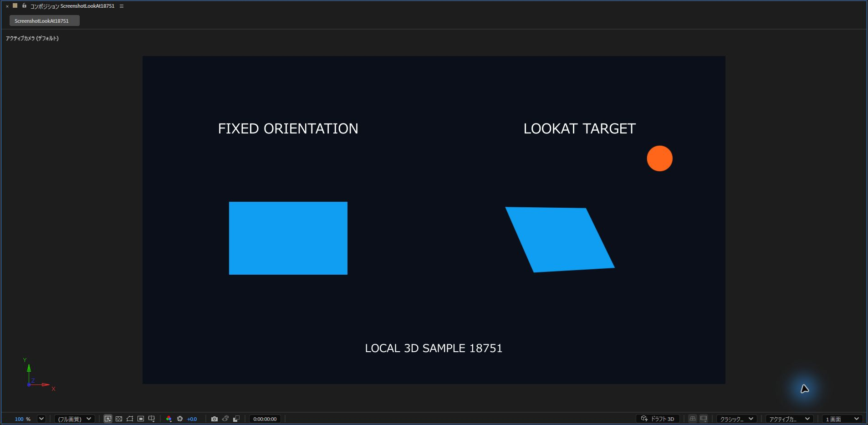Open magnification ratio dropdown arrow

[x=41, y=419]
